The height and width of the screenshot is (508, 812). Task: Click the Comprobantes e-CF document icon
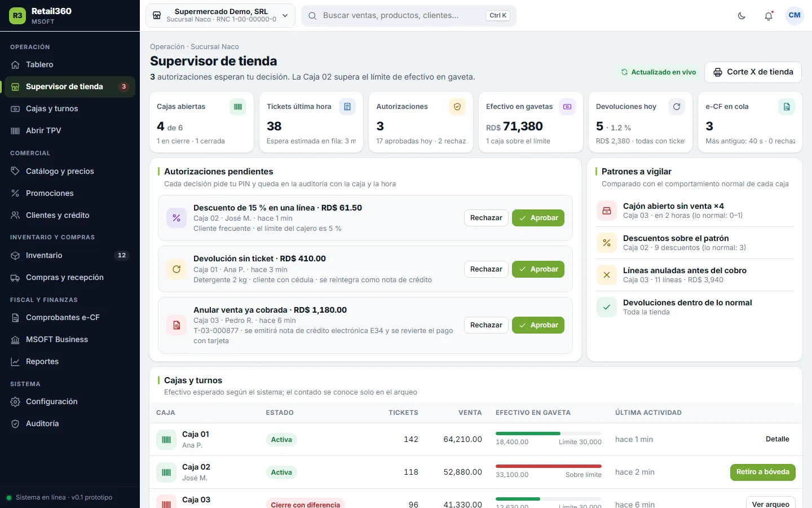(15, 318)
